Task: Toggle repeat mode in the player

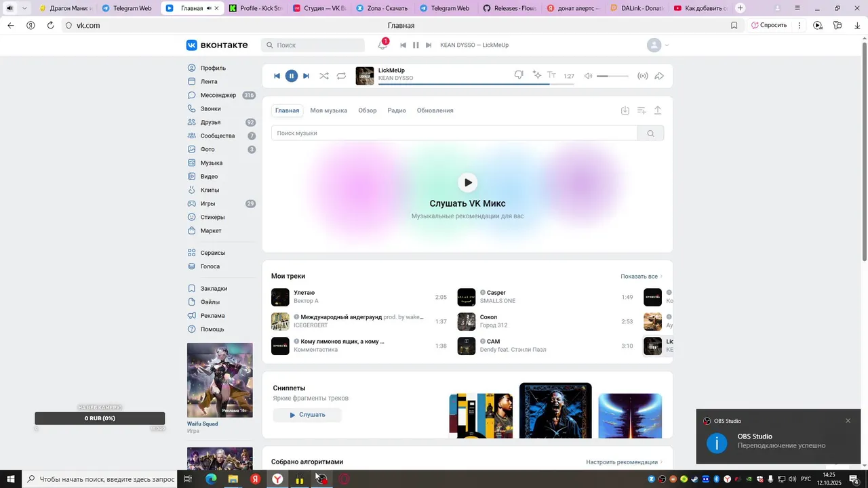Action: pos(341,76)
